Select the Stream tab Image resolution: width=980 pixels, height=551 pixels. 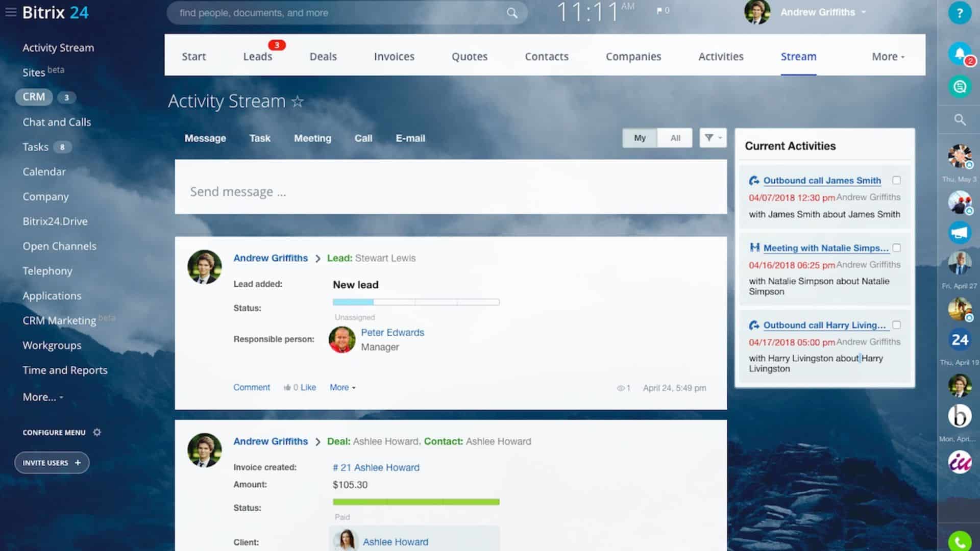(x=798, y=57)
